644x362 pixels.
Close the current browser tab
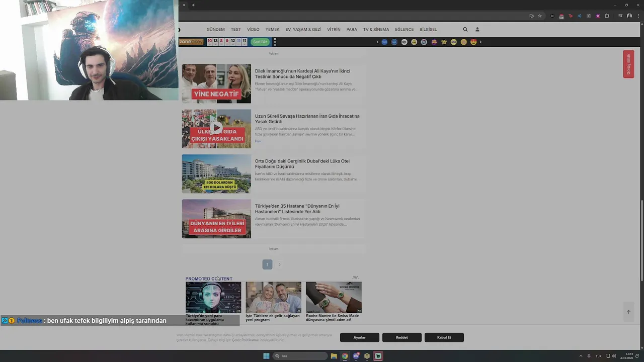(184, 5)
